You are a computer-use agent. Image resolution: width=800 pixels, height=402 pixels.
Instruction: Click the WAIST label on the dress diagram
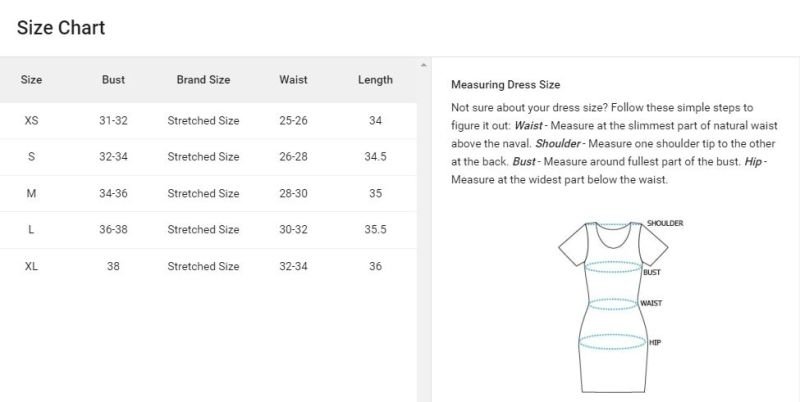tap(651, 303)
